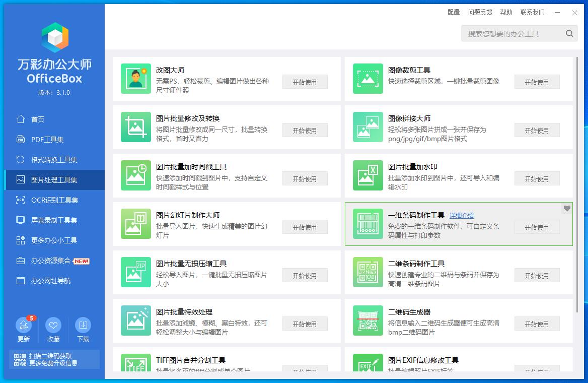Screen dimensions: 588x383
Task: Click the 下载 download icon
Action: pos(83,325)
